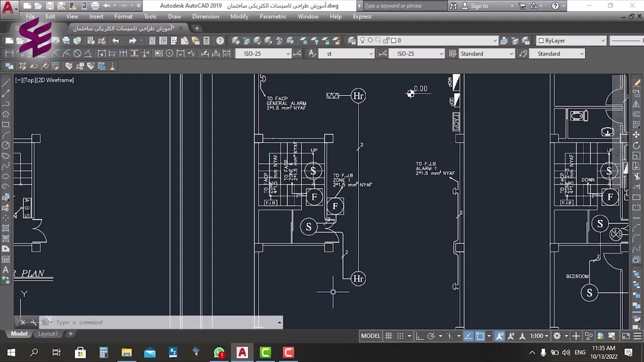This screenshot has height=362, width=644.
Task: Toggle drawing grid display in status bar
Action: click(x=389, y=336)
